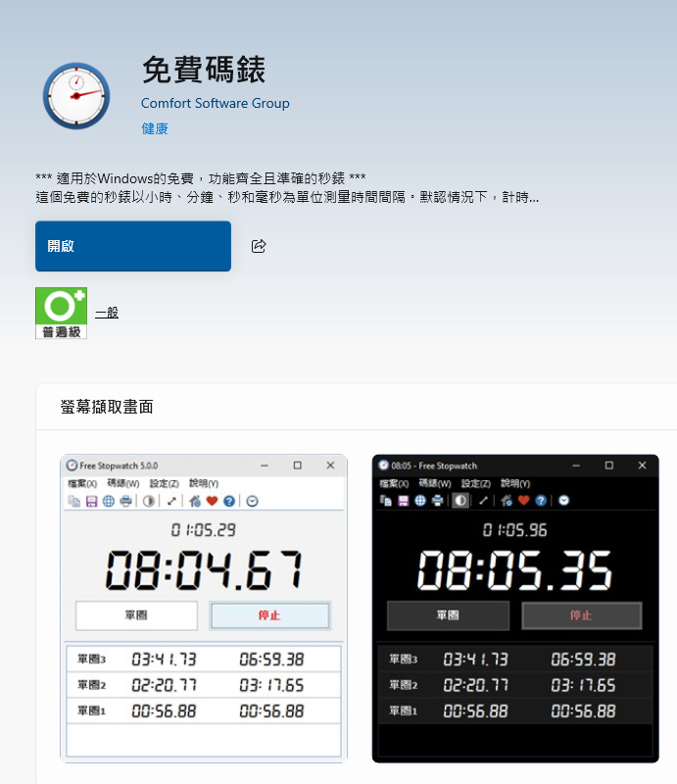Select the 單圈2 row in the light stopwatch window
This screenshot has width=677, height=784.
(x=204, y=685)
